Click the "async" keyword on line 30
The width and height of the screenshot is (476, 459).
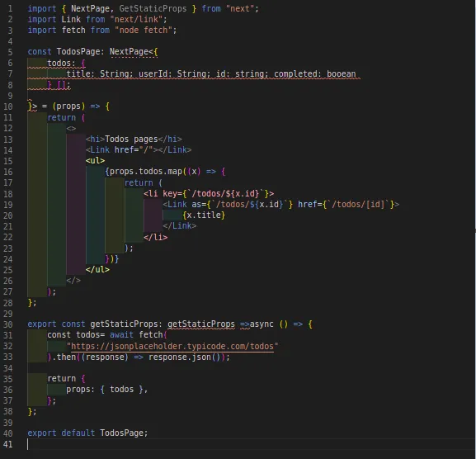click(262, 324)
